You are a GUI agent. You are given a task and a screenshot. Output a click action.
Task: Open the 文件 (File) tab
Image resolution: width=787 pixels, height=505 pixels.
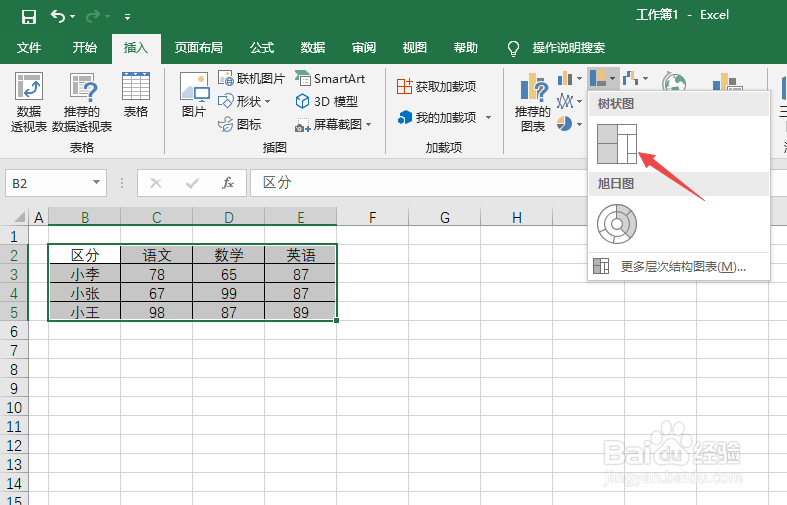point(29,48)
